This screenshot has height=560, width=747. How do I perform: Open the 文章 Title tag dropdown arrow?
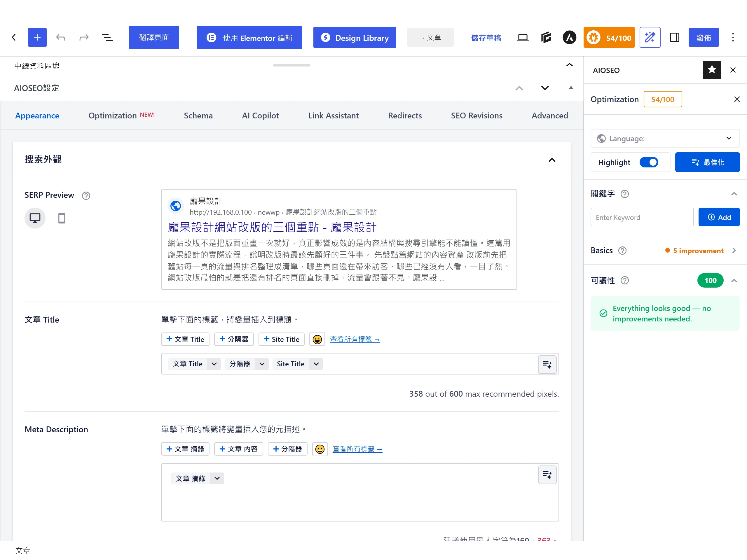click(x=214, y=364)
